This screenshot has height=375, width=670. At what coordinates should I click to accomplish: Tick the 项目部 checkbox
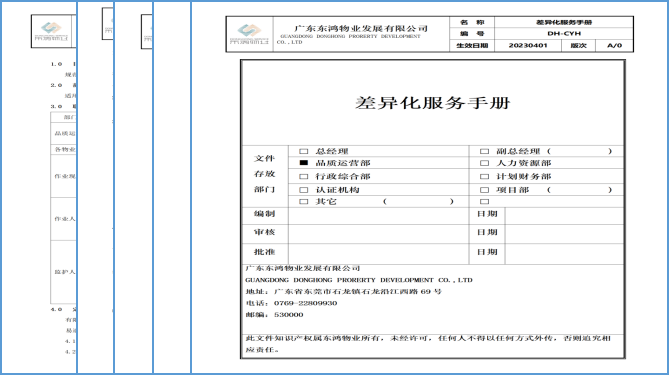point(484,190)
